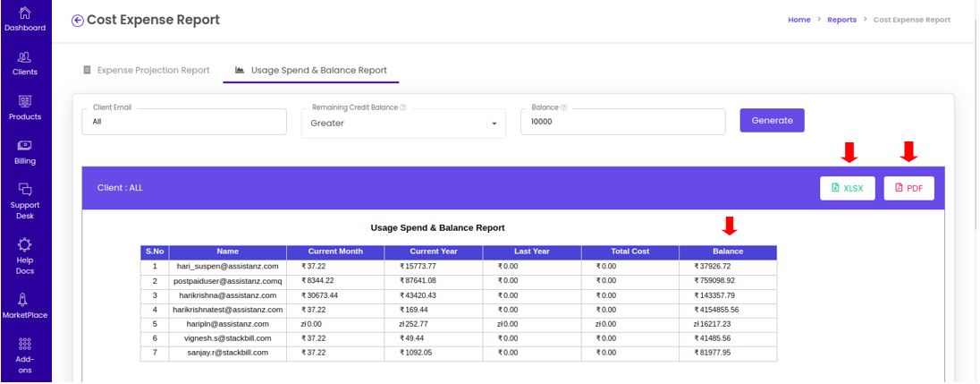
Task: Go to Reports breadcrumb link
Action: 842,20
